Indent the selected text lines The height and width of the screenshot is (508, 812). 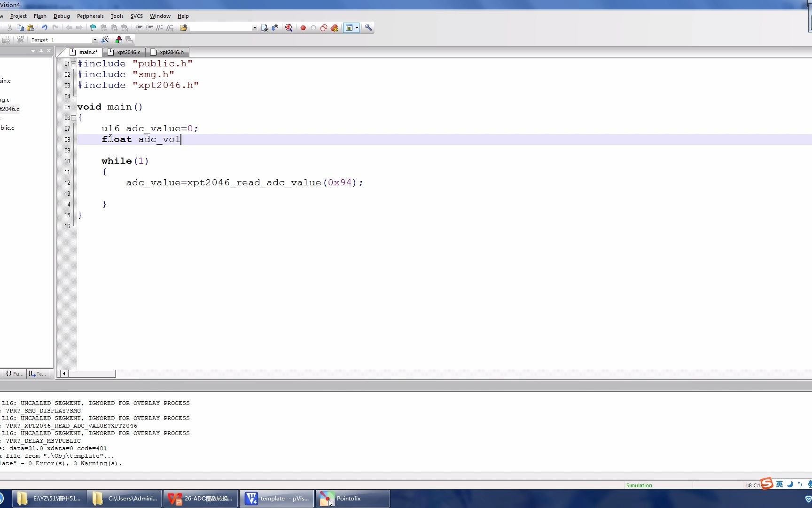click(139, 28)
